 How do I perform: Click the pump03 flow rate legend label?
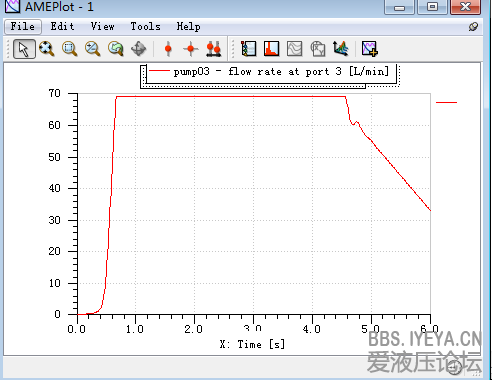(x=281, y=71)
